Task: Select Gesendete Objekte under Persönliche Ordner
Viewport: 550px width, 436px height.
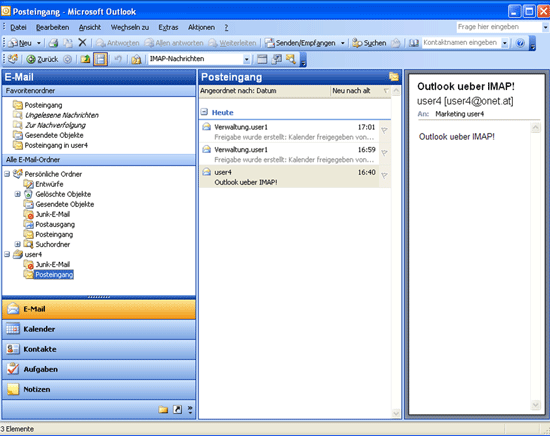Action: (65, 204)
